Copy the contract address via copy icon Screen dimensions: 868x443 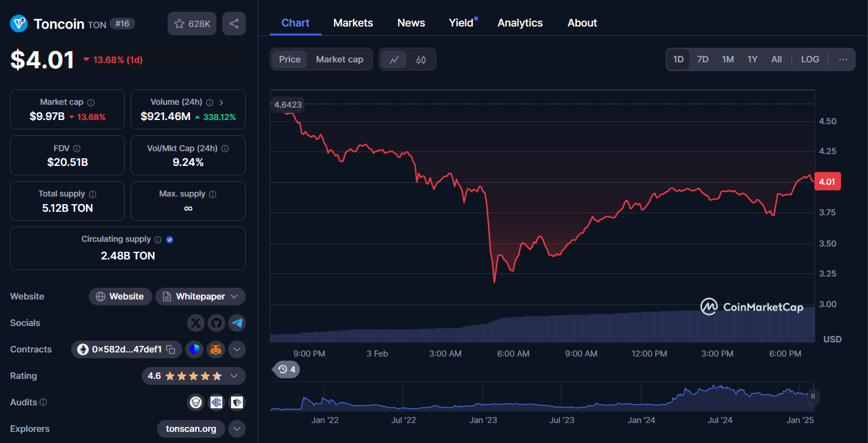pyautogui.click(x=171, y=349)
